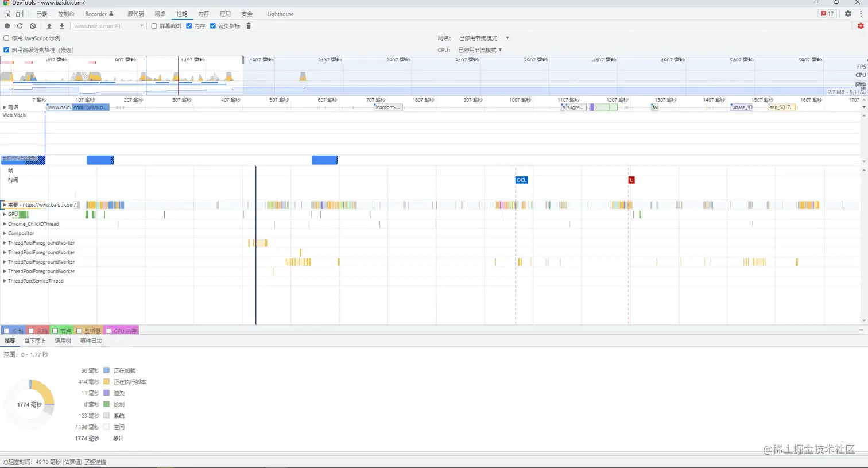Screen dimensions: 868x468
Task: Open the issues badge showing 17
Action: [x=827, y=14]
